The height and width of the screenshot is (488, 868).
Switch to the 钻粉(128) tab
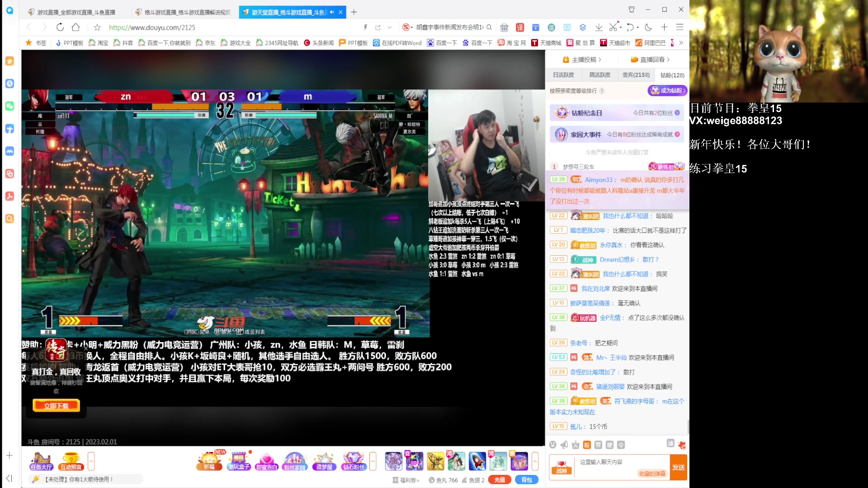pos(672,75)
